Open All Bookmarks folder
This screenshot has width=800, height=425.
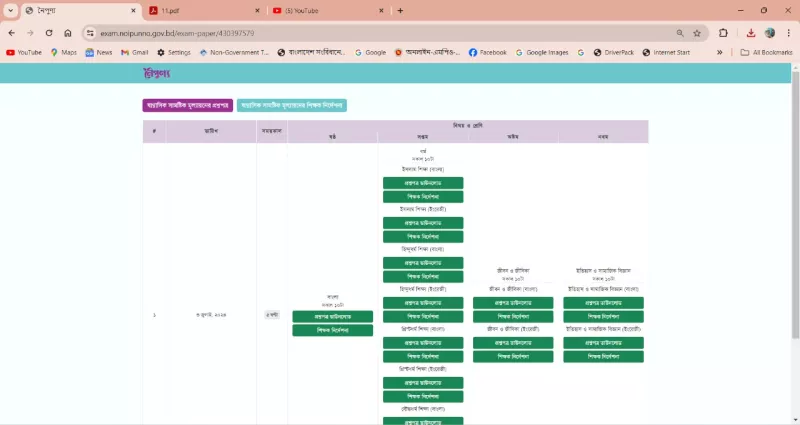(766, 52)
